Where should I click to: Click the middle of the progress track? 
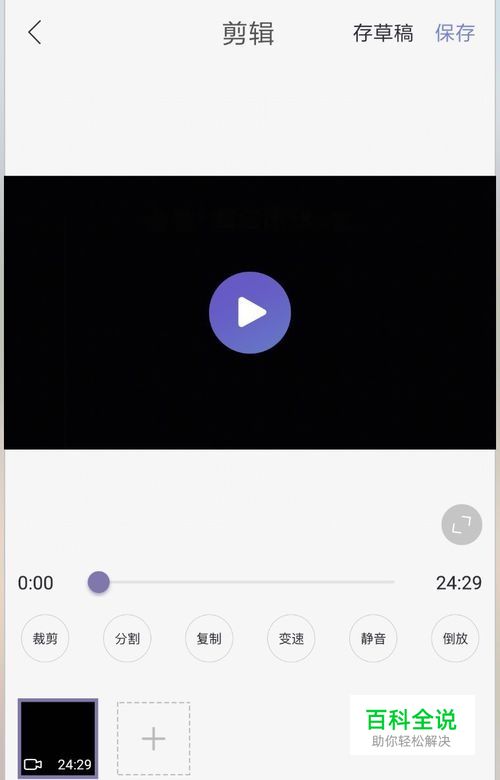pos(246,582)
